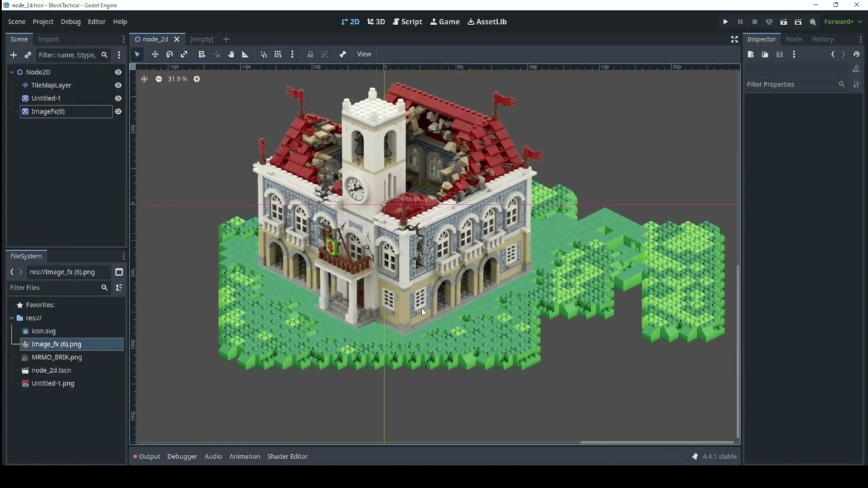The image size is (868, 488).
Task: Open the viewport View menu
Action: coord(364,54)
